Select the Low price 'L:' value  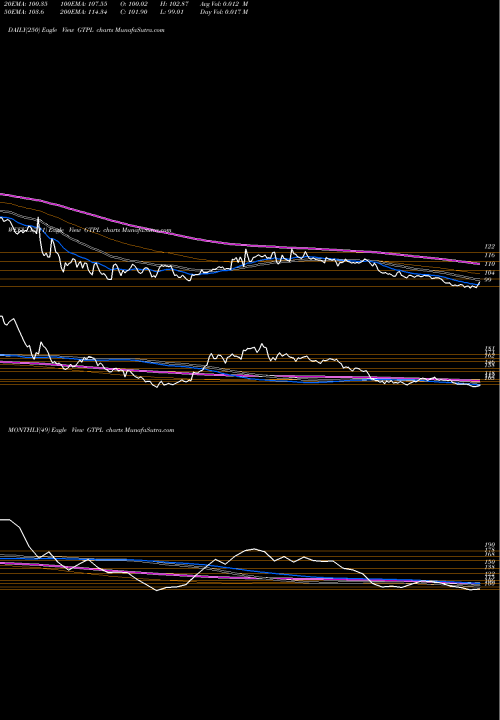point(172,12)
